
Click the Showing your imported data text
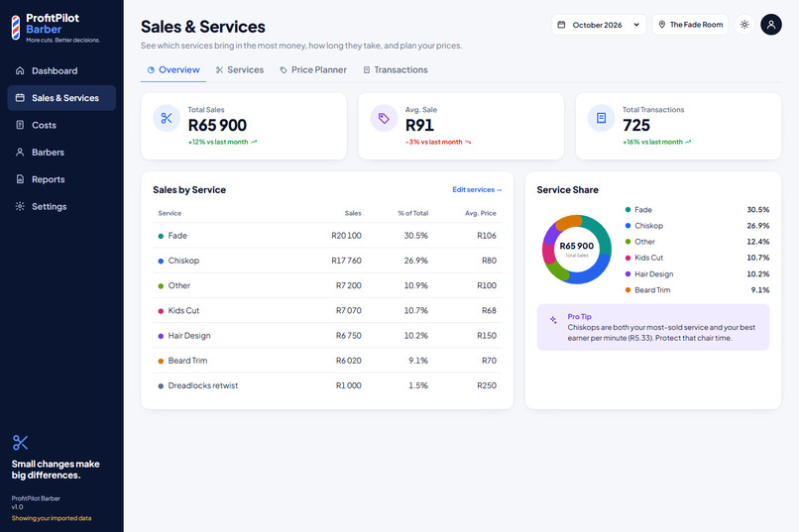52,518
